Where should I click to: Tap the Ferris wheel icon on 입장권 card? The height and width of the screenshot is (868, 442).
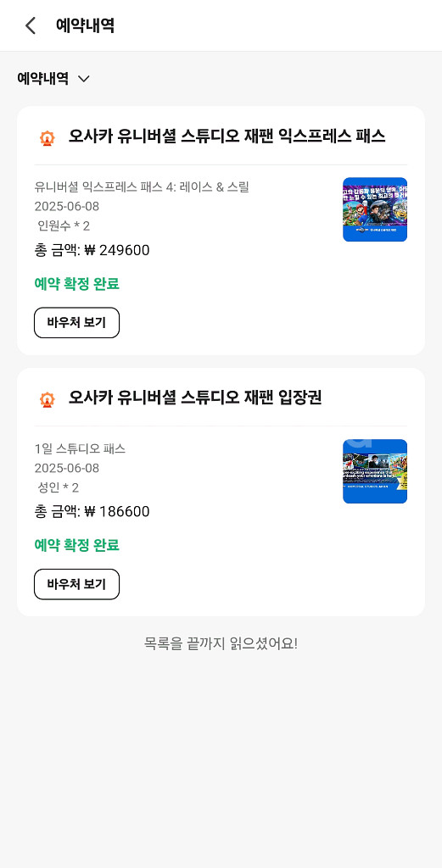point(48,398)
